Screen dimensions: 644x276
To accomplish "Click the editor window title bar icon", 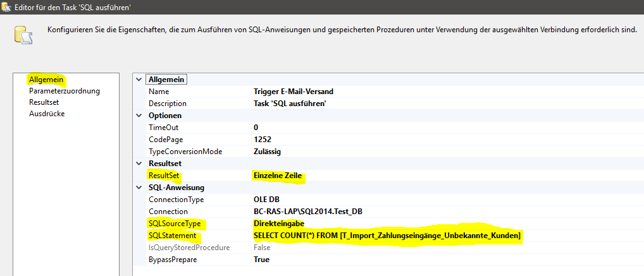I will click(x=6, y=7).
